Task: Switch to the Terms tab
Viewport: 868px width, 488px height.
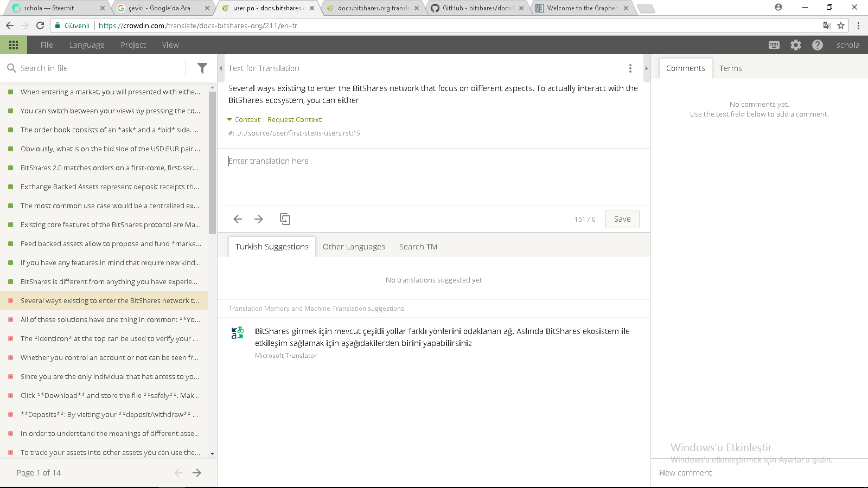Action: click(730, 68)
